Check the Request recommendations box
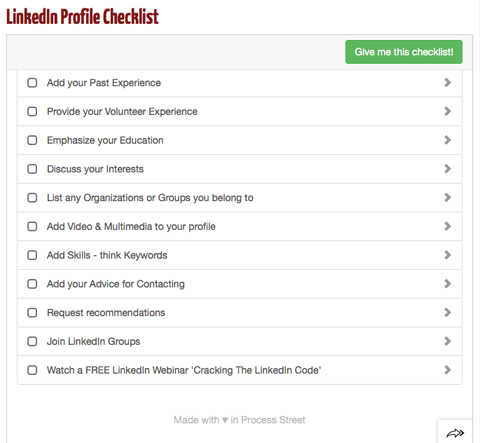This screenshot has width=480, height=443. pyautogui.click(x=32, y=313)
